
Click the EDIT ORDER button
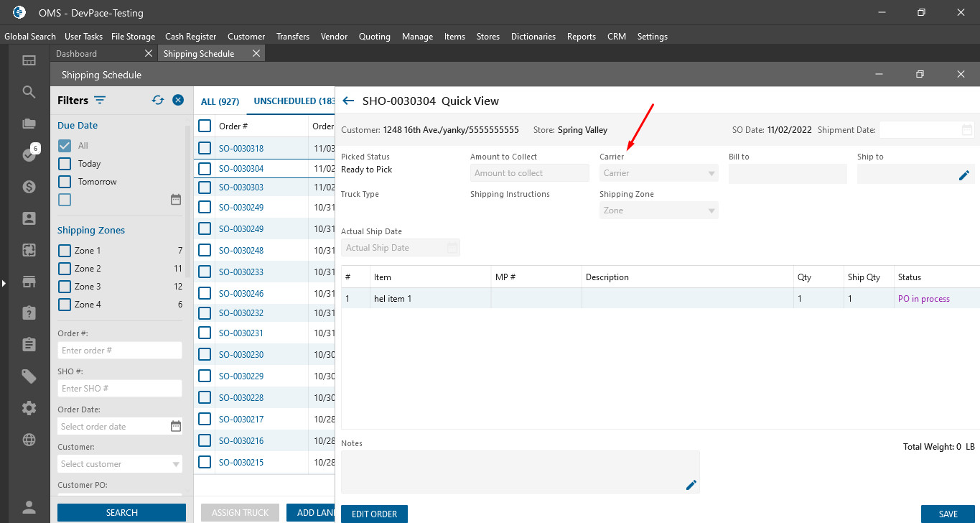pyautogui.click(x=374, y=514)
